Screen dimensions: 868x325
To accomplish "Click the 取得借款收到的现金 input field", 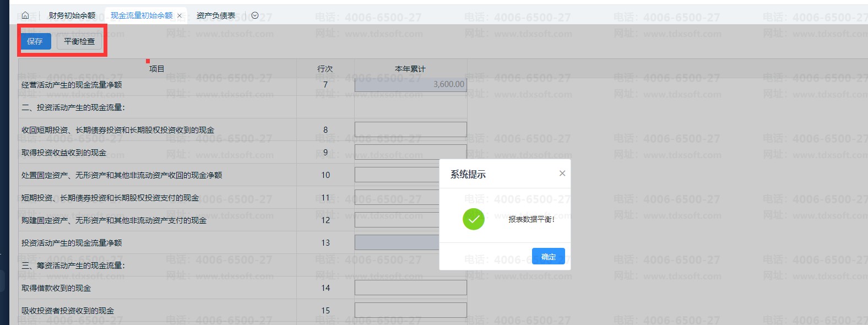I will [x=410, y=288].
